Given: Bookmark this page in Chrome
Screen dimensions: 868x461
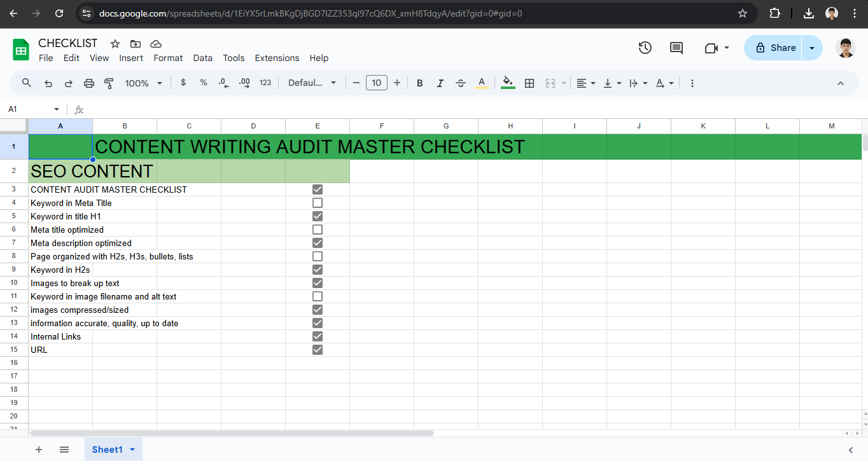Looking at the screenshot, I should point(743,13).
